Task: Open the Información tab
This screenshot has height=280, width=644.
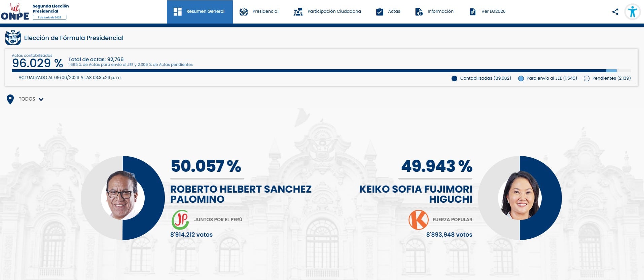Action: point(434,12)
